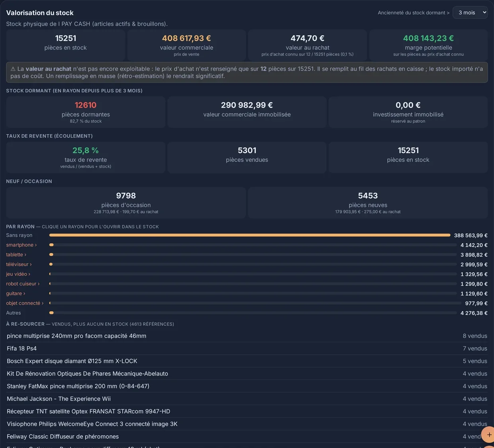Select the marge potentielle card
The image size is (494, 448).
428,45
